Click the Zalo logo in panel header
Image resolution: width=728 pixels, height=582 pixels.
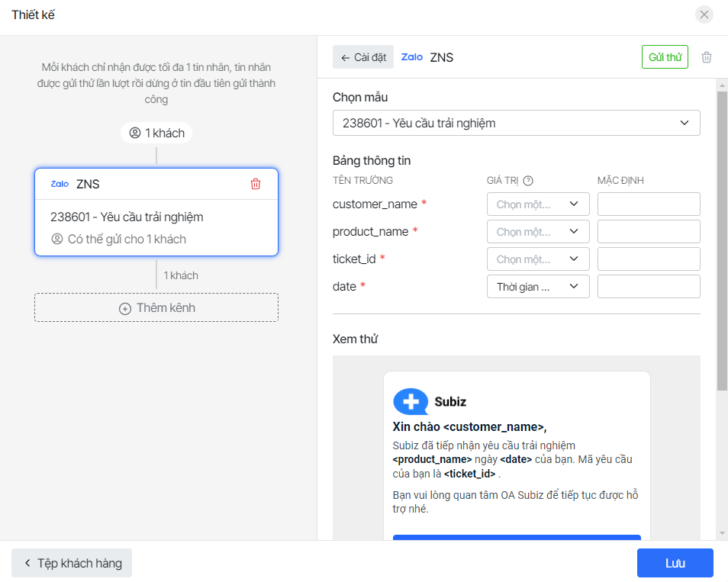tap(412, 57)
